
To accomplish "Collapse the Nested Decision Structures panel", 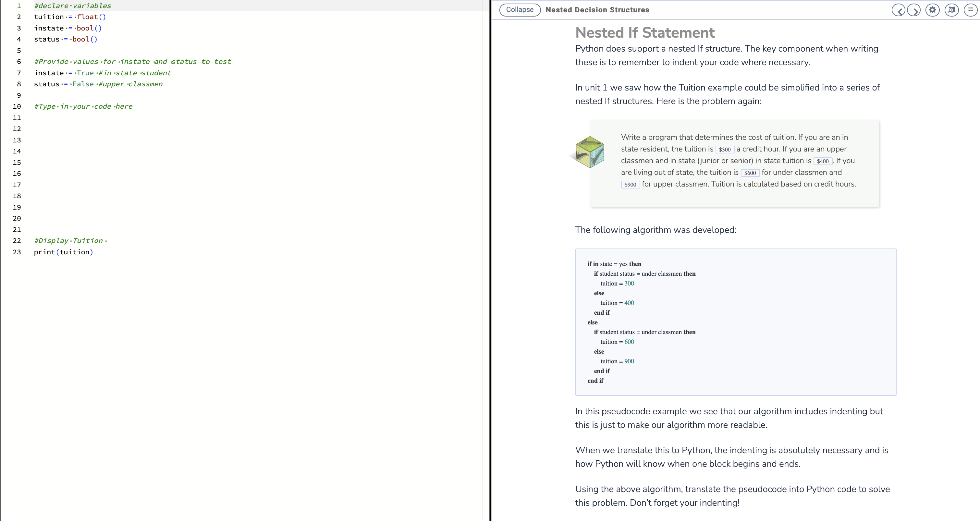I will click(x=520, y=10).
